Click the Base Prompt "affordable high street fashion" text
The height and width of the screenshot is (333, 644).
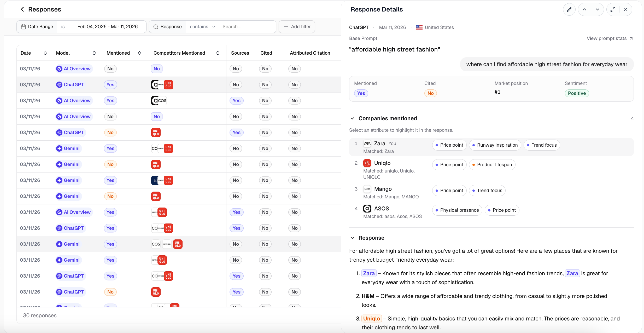[x=394, y=49]
